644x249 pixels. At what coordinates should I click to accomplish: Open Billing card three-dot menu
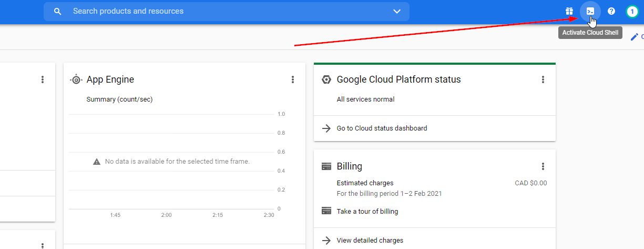point(543,166)
